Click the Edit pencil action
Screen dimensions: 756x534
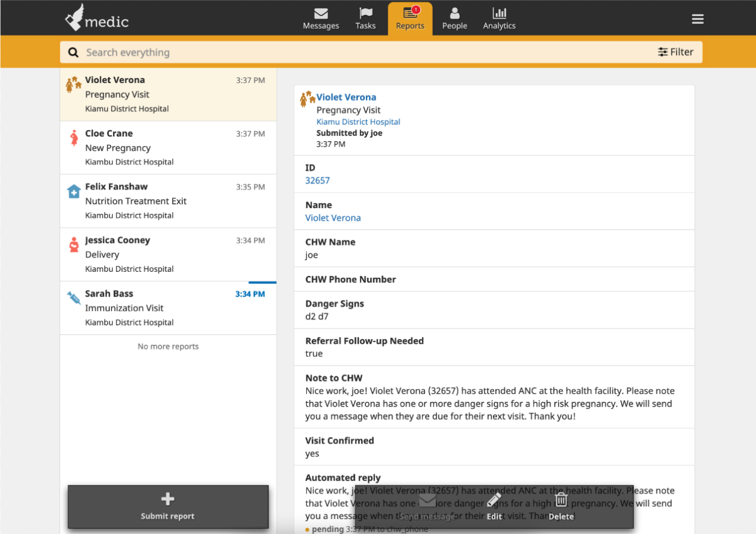(x=494, y=507)
